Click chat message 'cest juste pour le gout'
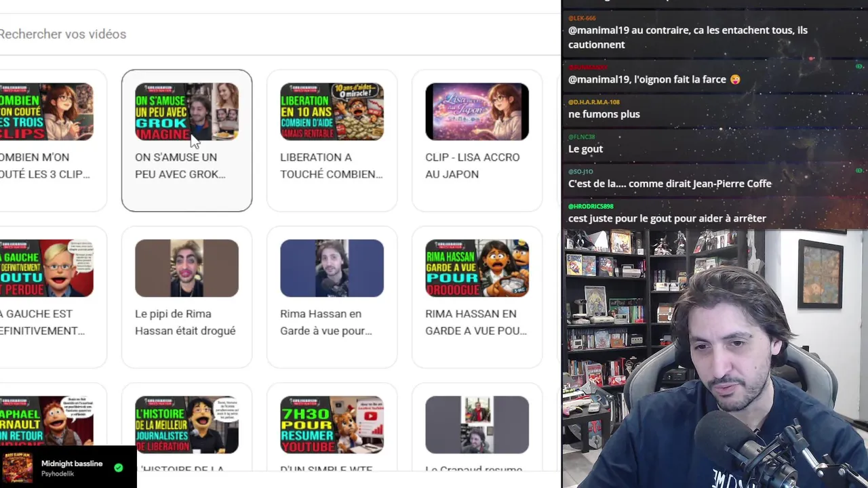Image resolution: width=868 pixels, height=488 pixels. tap(667, 218)
